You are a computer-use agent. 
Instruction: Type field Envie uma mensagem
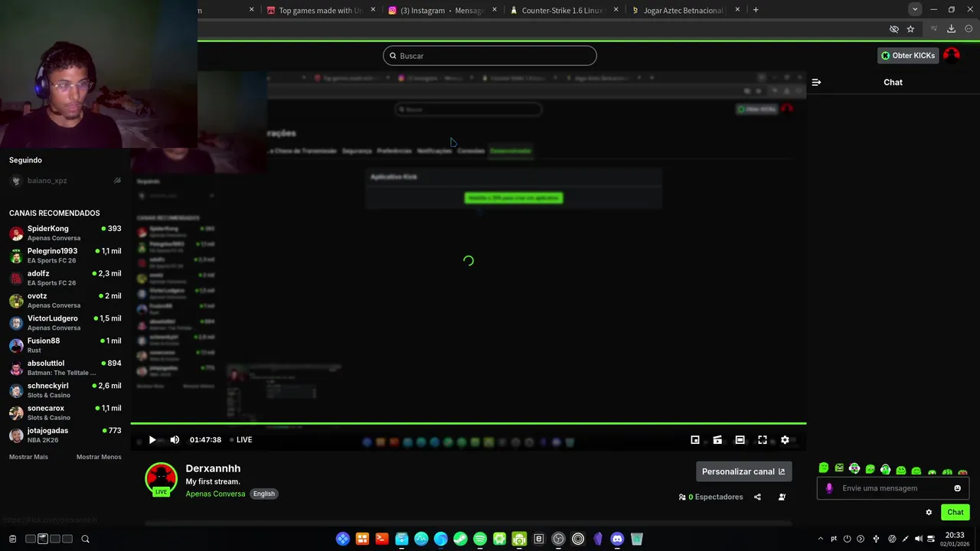pos(893,488)
